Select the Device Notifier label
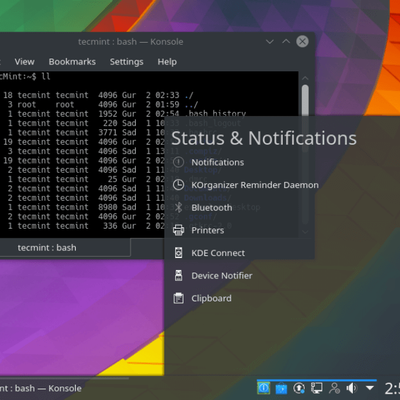 222,276
